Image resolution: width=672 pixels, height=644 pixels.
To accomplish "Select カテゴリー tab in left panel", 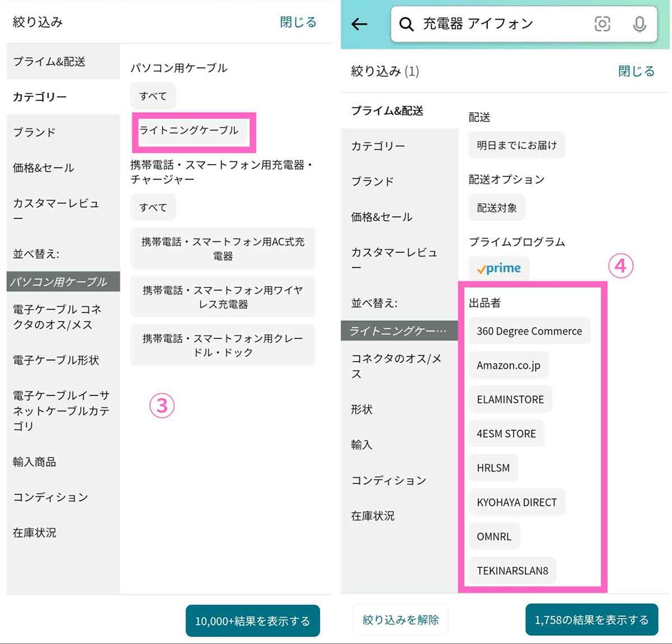I will [x=63, y=97].
